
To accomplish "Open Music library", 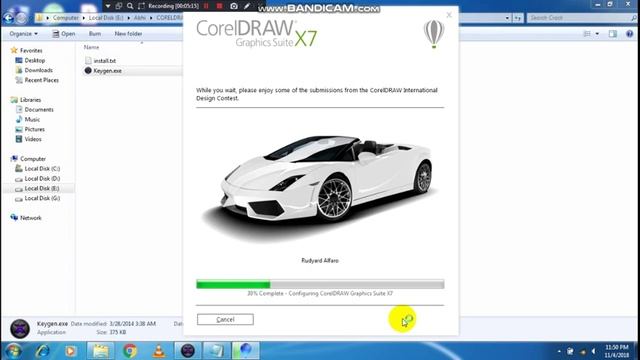I will point(28,119).
